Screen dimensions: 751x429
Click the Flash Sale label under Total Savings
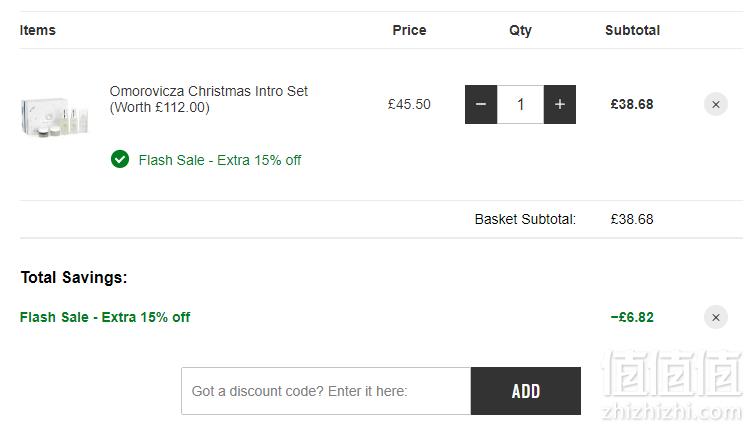point(105,317)
